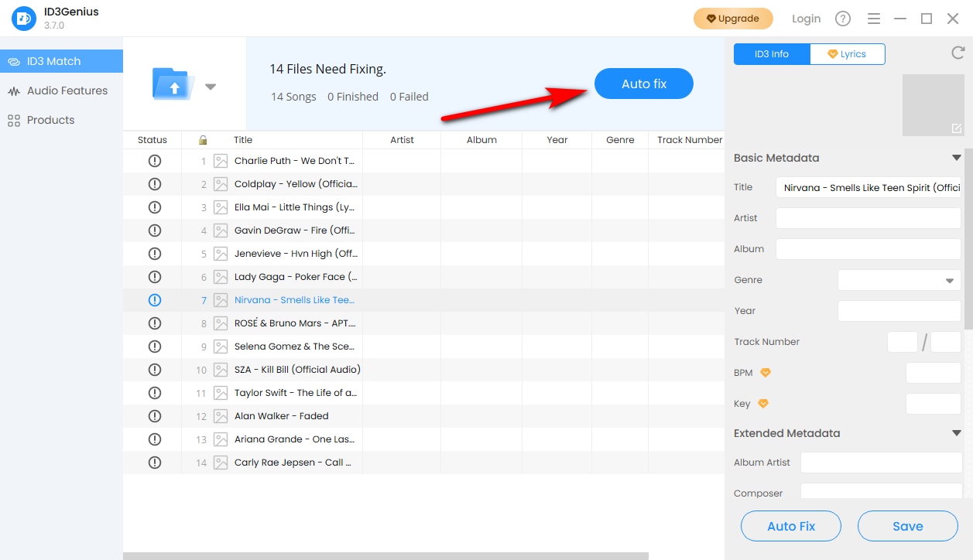This screenshot has height=560, width=973.
Task: Collapse the Extended Metadata section
Action: (957, 433)
